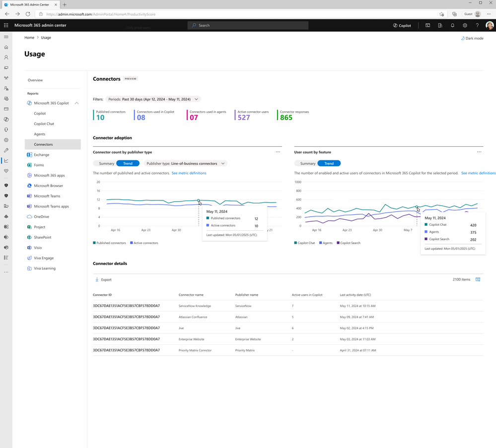Image resolution: width=496 pixels, height=448 pixels.
Task: Click the Search box in the top bar
Action: tap(248, 25)
